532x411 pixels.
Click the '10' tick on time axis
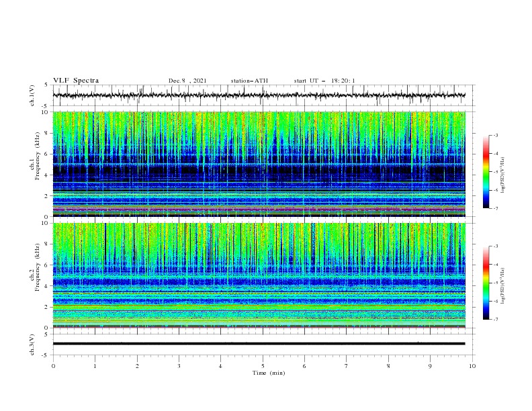tap(472, 366)
